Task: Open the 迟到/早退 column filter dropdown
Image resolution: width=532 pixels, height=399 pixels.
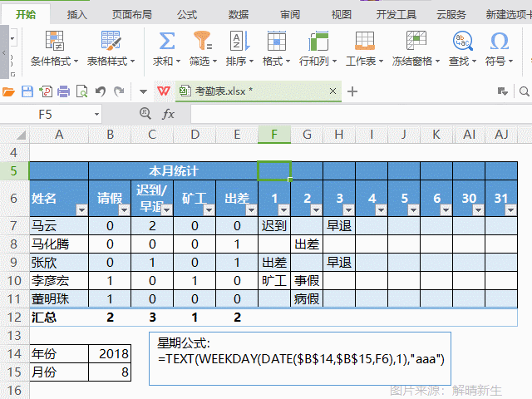Action: pyautogui.click(x=166, y=210)
